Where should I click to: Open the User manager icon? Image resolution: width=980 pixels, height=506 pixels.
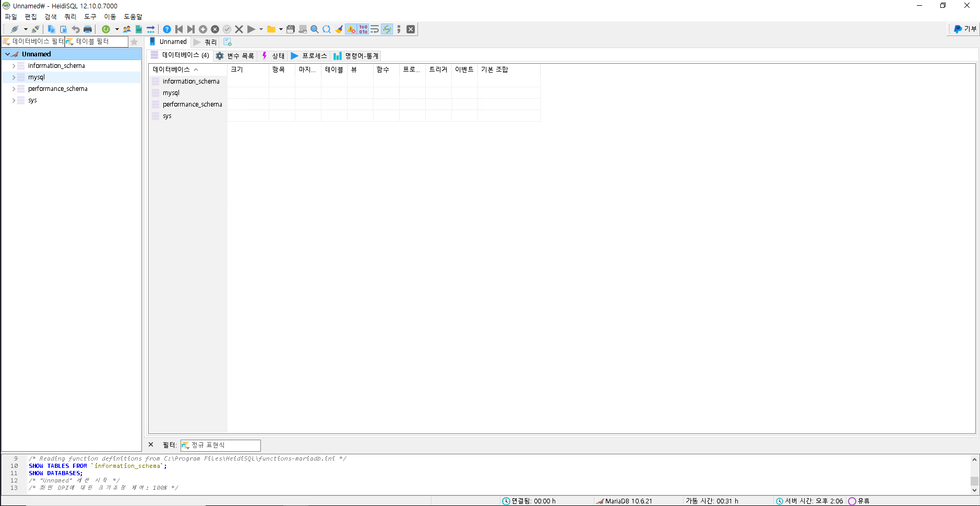click(x=126, y=29)
